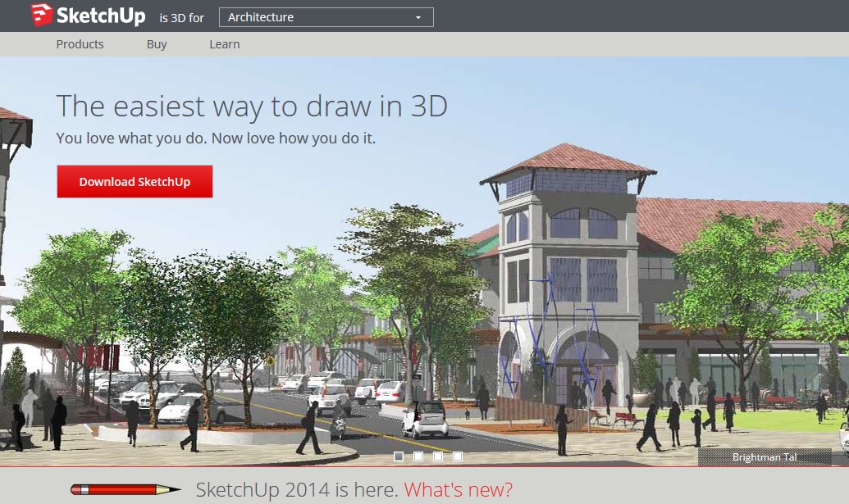Viewport: 849px width, 504px height.
Task: Select the third carousel slide indicator
Action: 437,456
